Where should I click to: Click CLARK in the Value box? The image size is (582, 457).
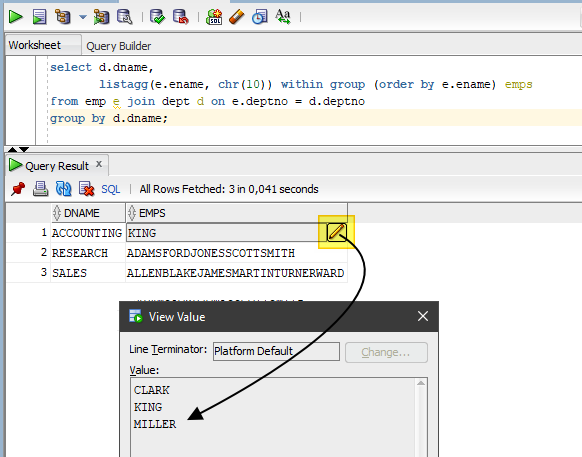pyautogui.click(x=151, y=390)
